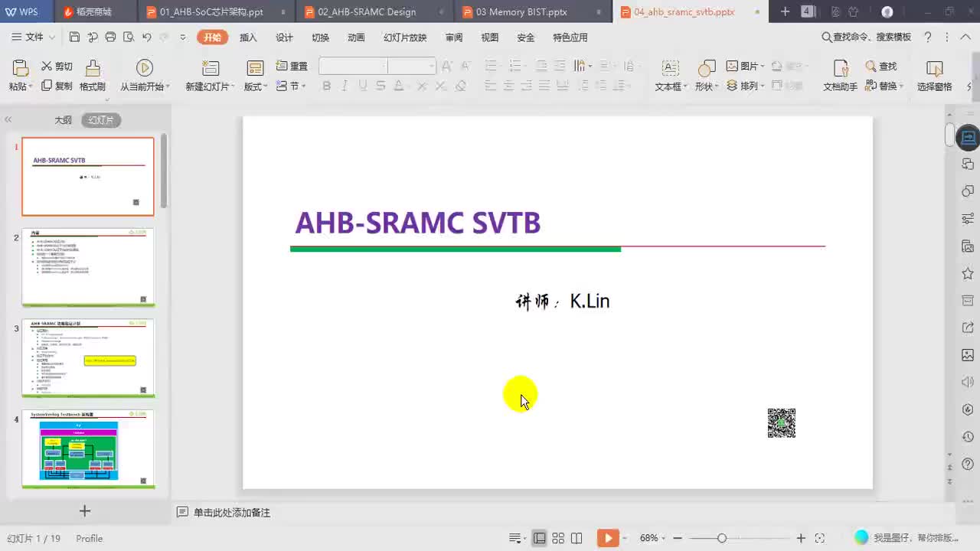
Task: Click the 我是墨仔 assistant link
Action: pyautogui.click(x=906, y=538)
